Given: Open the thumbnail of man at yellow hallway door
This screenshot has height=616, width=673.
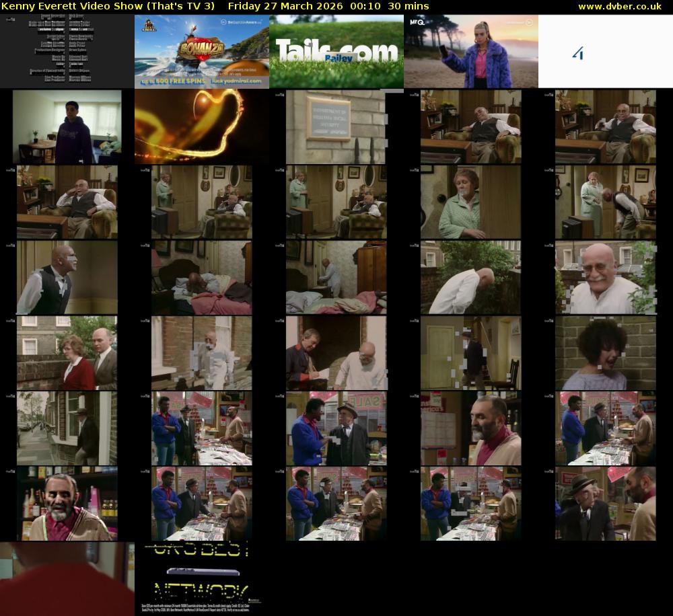Looking at the screenshot, I should tap(471, 353).
